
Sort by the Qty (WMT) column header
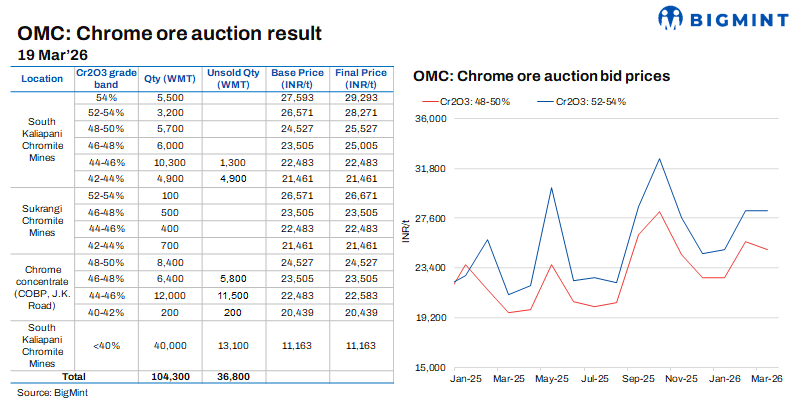[169, 78]
